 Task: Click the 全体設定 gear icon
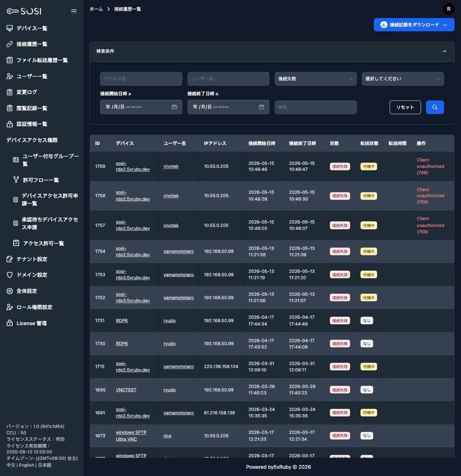click(10, 291)
